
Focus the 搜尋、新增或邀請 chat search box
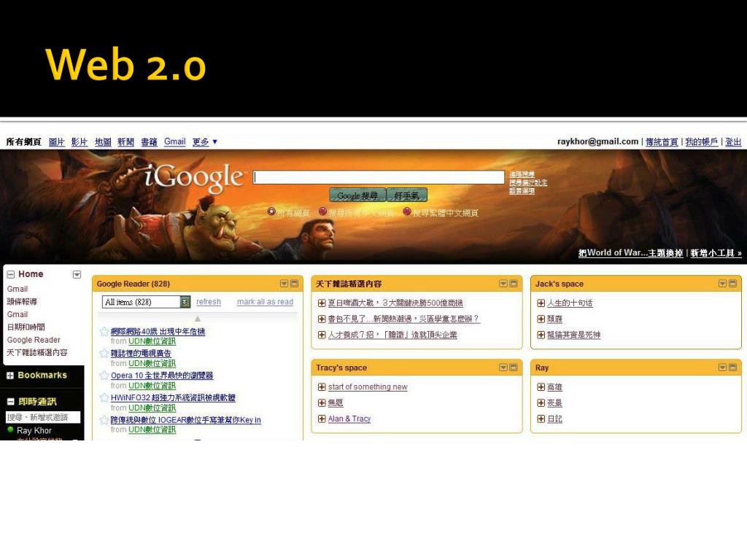click(x=43, y=417)
